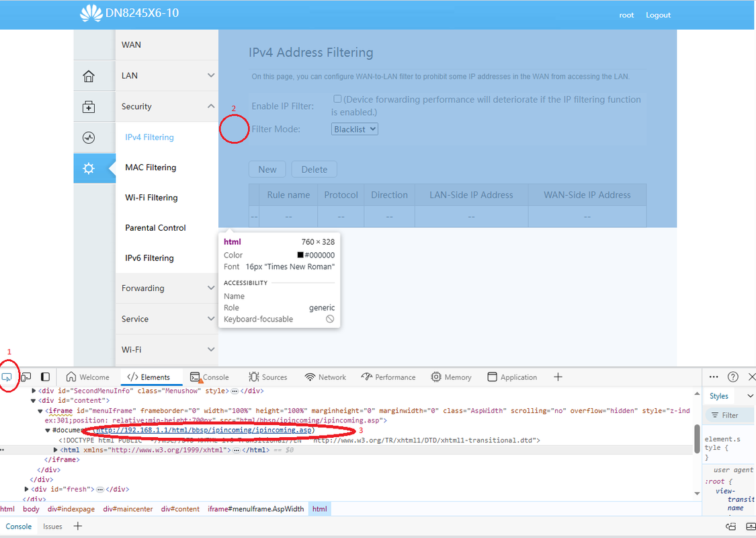Open the ipincoming.asp document URL link
This screenshot has width=756, height=538.
[x=204, y=430]
